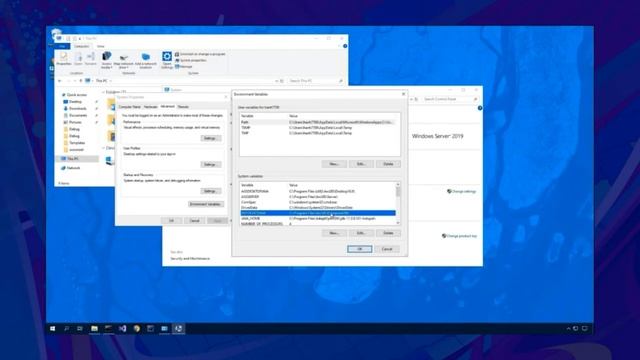Click the Environment Variables button
Viewport: 640px width, 360px height.
(x=206, y=204)
